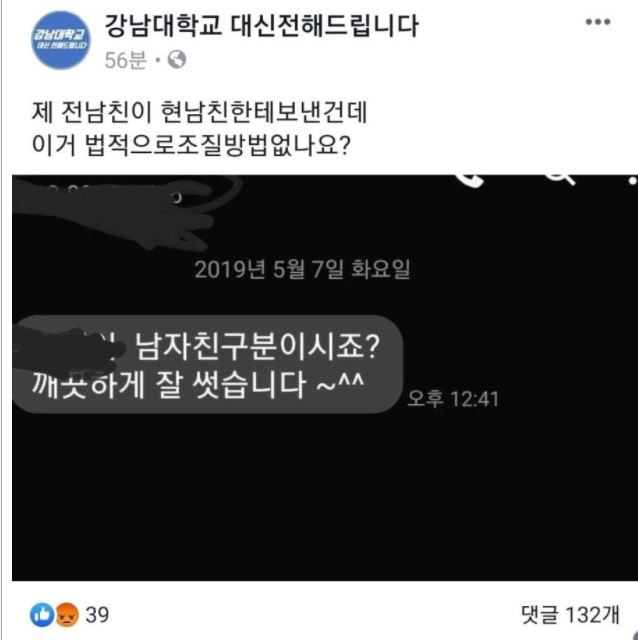Image resolution: width=638 pixels, height=640 pixels.
Task: Open the 강남대학교 page profile picture
Action: tap(61, 40)
